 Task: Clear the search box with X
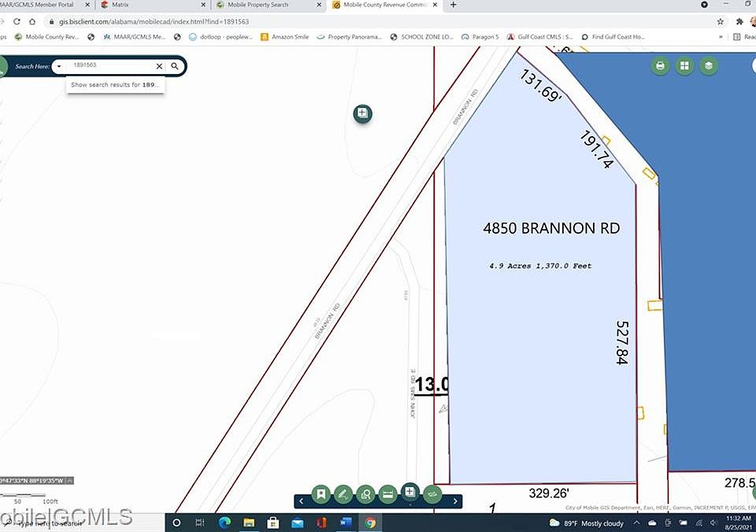159,66
